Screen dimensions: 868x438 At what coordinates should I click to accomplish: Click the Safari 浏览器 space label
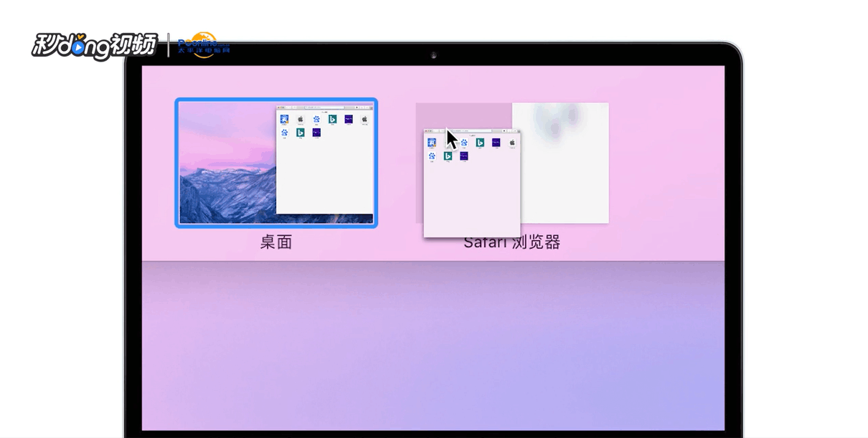click(511, 242)
